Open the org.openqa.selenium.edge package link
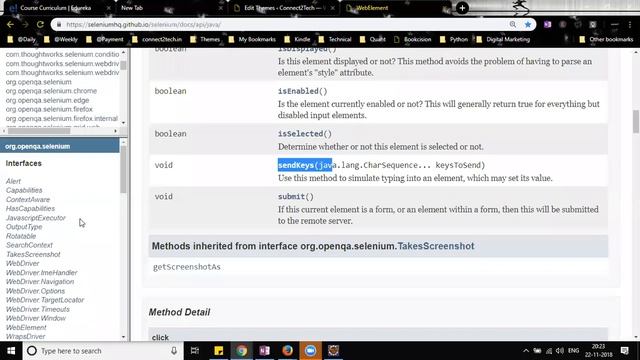The width and height of the screenshot is (640, 360). pyautogui.click(x=47, y=100)
